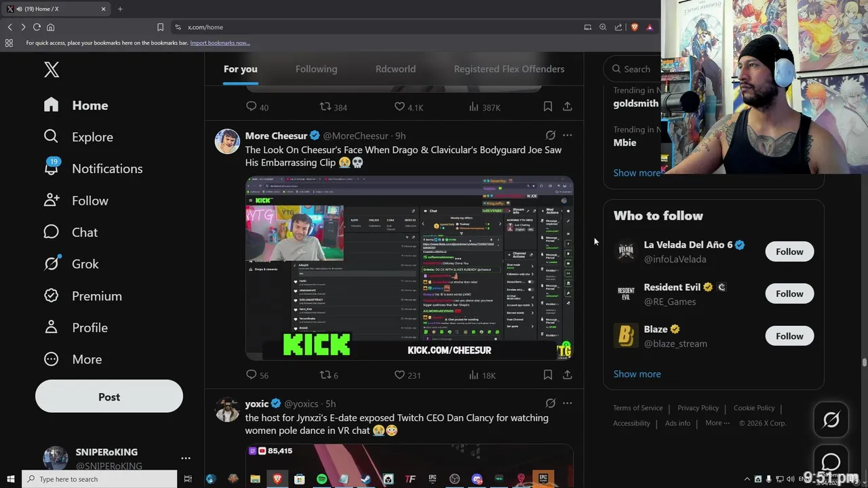Image resolution: width=868 pixels, height=488 pixels.
Task: Repost More Cheesur post with 6 reposts
Action: pyautogui.click(x=329, y=375)
